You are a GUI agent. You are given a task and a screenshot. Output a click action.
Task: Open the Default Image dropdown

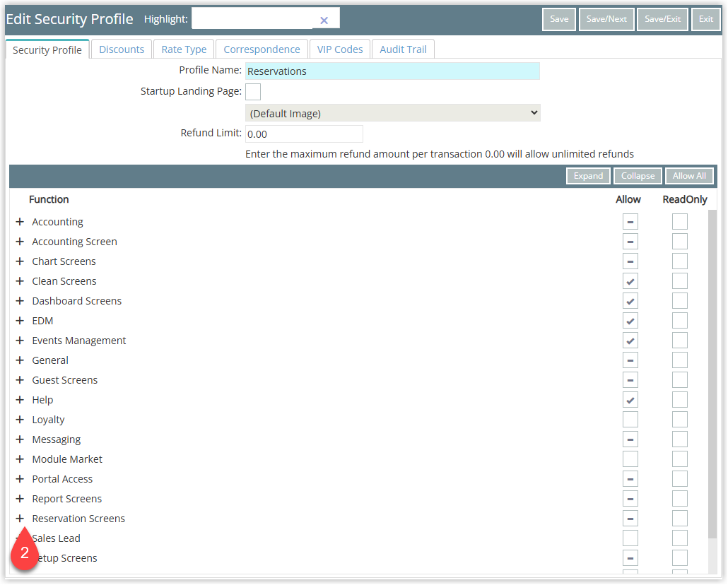click(392, 113)
